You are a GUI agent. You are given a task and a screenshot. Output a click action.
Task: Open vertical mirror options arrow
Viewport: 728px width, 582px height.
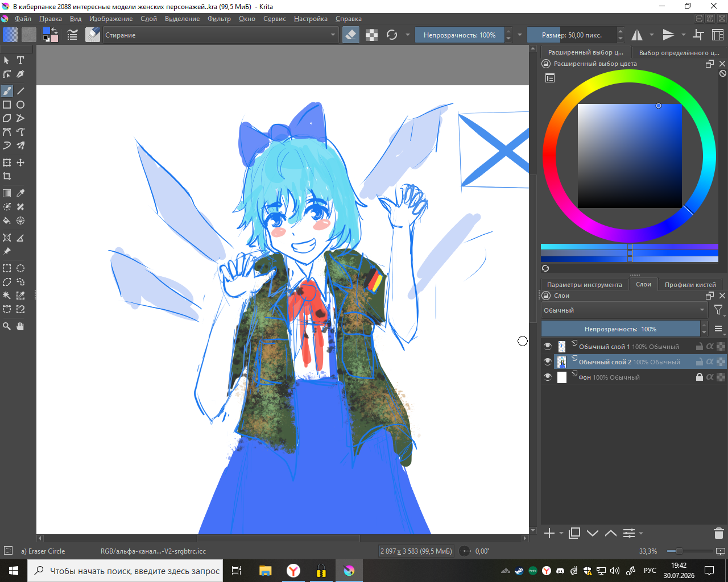click(x=684, y=35)
